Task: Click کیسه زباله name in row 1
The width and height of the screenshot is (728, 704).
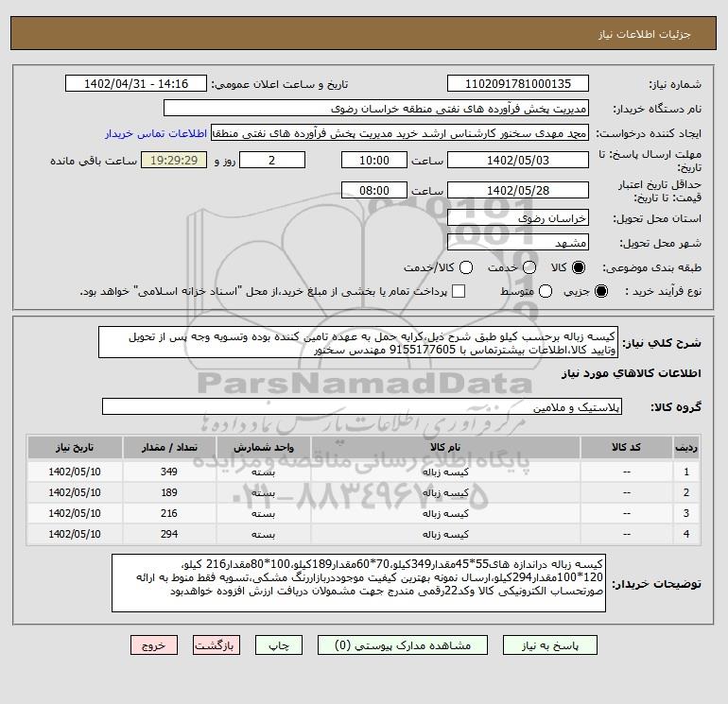Action: tap(445, 472)
